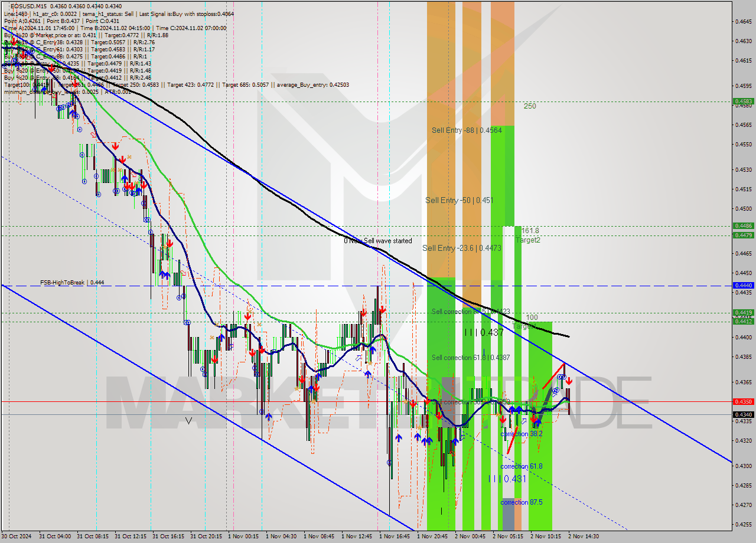Click the black 0.4340 current price tag
Image resolution: width=756 pixels, height=543 pixels.
[x=743, y=414]
